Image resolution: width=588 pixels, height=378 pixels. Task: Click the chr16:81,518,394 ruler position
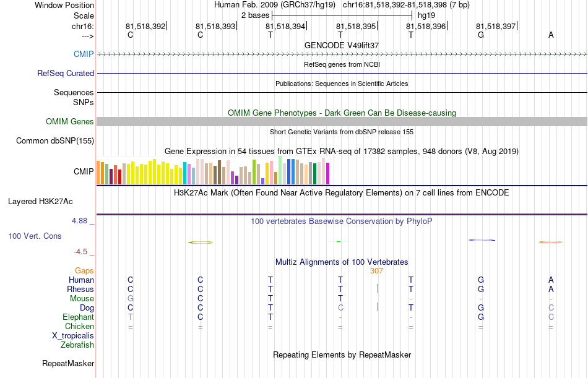[286, 26]
